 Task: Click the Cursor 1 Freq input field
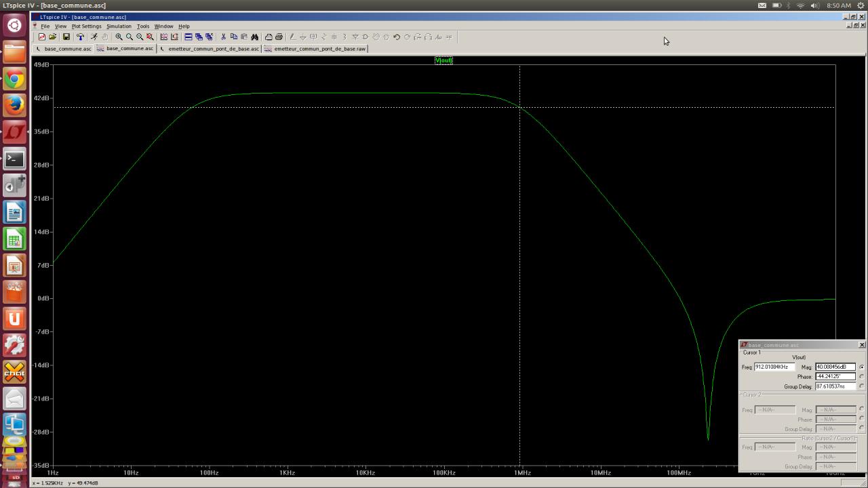(774, 367)
